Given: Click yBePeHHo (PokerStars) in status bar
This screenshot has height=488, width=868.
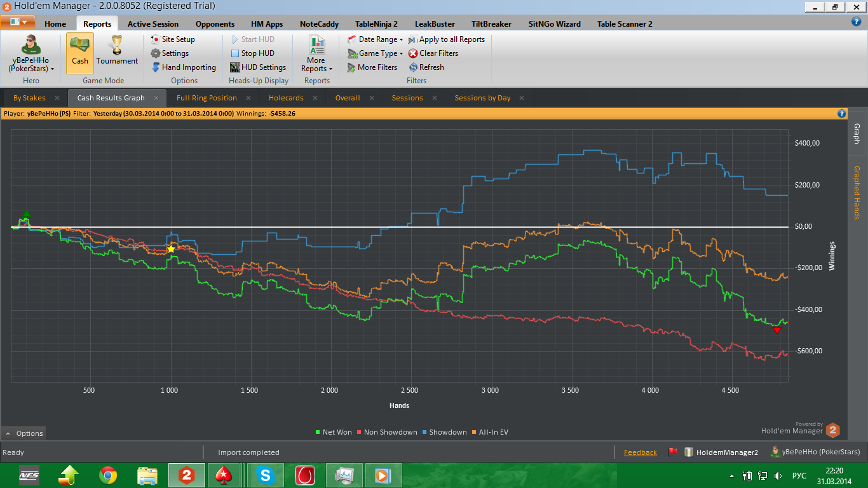Looking at the screenshot, I should click(816, 452).
